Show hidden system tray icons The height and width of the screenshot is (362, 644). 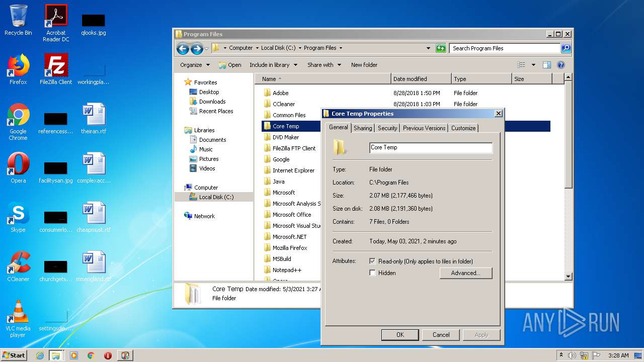point(561,355)
